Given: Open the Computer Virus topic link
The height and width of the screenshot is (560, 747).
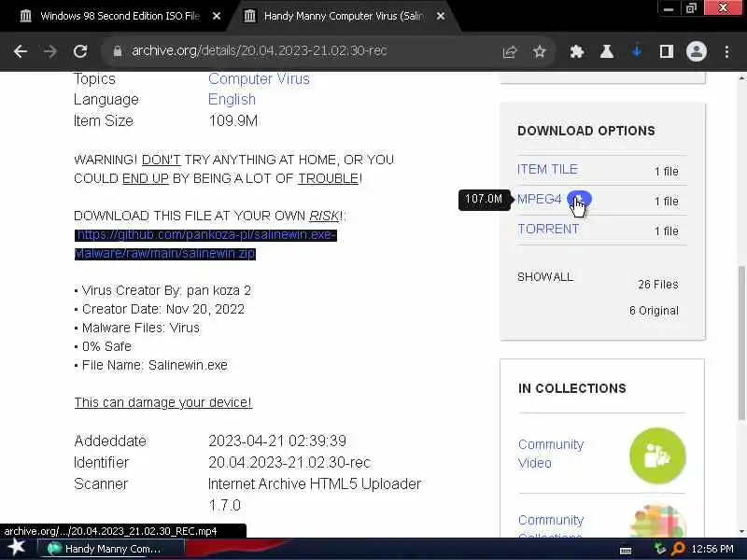Looking at the screenshot, I should tap(259, 78).
